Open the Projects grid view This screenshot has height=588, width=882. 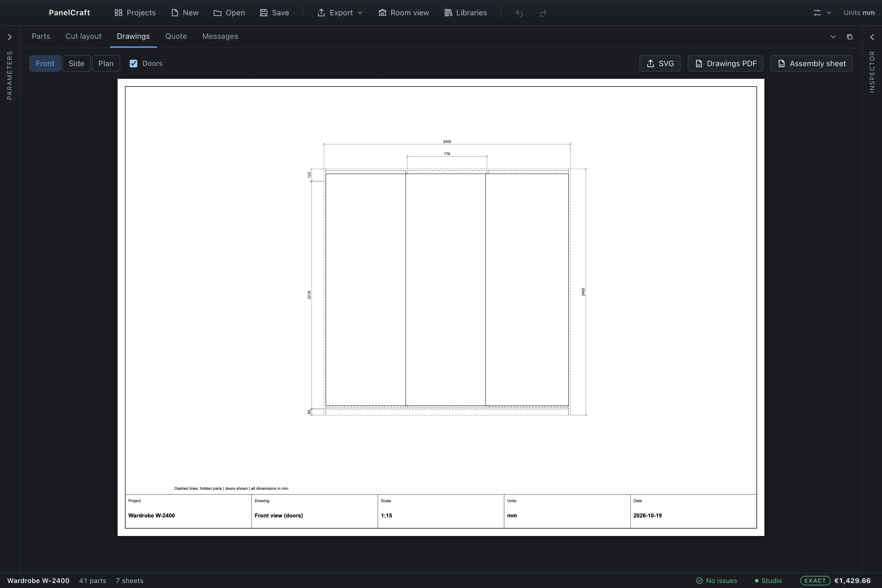[x=135, y=13]
